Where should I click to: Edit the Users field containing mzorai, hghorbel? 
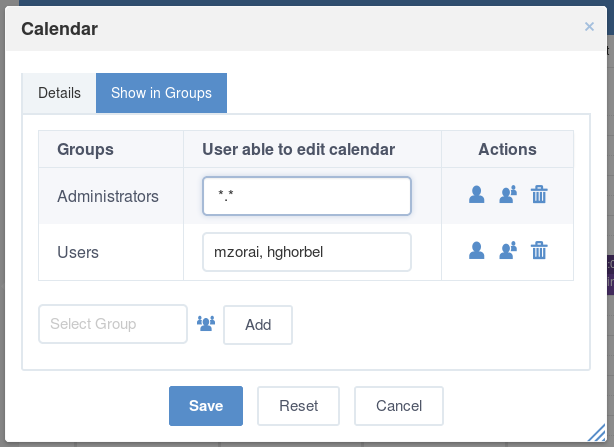(x=307, y=252)
